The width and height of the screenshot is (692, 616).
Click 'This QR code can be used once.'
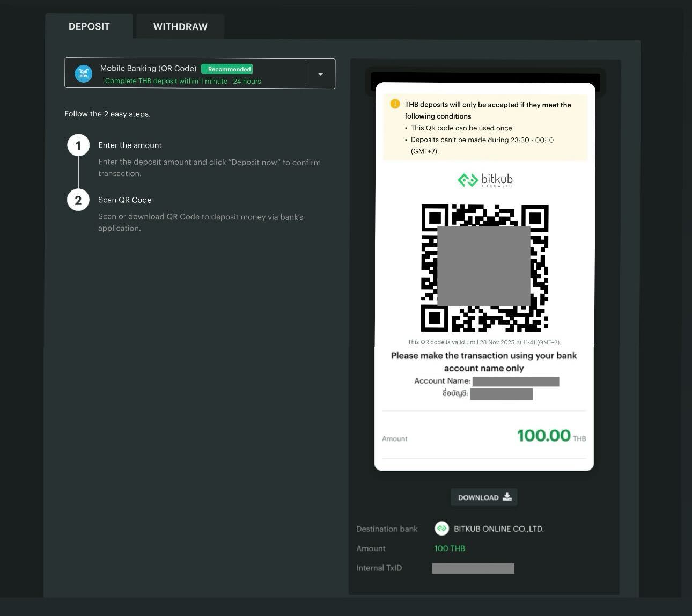[x=462, y=128]
